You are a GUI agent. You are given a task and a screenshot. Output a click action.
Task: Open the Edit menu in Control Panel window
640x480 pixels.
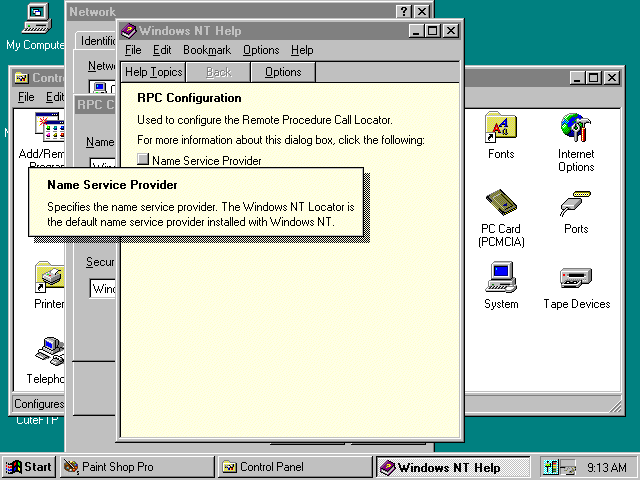55,97
